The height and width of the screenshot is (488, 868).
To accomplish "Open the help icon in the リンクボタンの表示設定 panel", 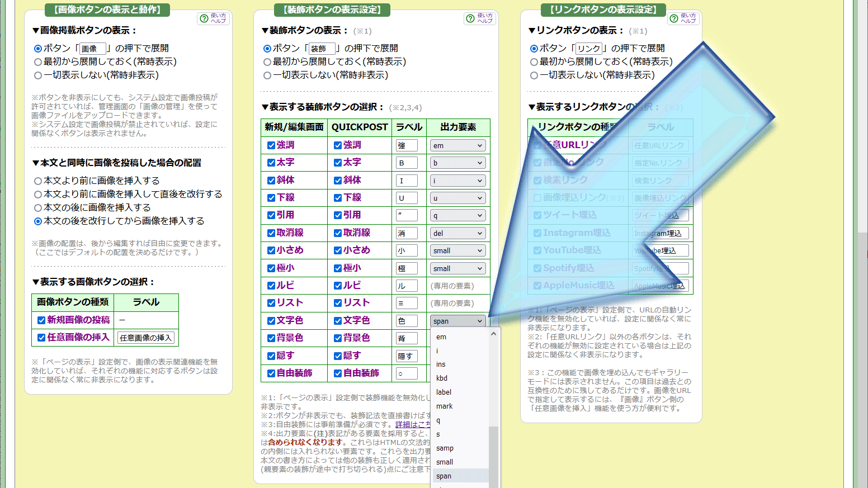I will (683, 18).
